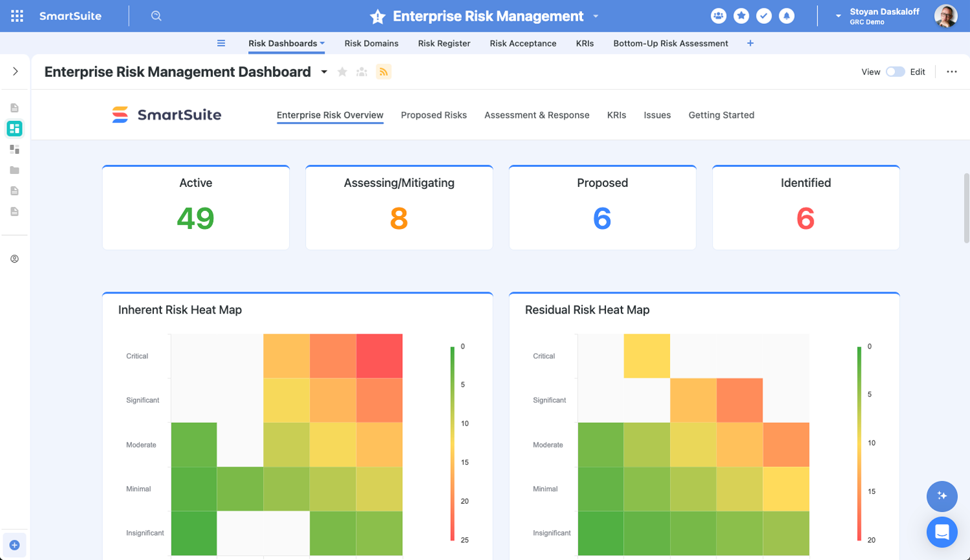This screenshot has width=970, height=560.
Task: Go to the Issues page
Action: [657, 115]
